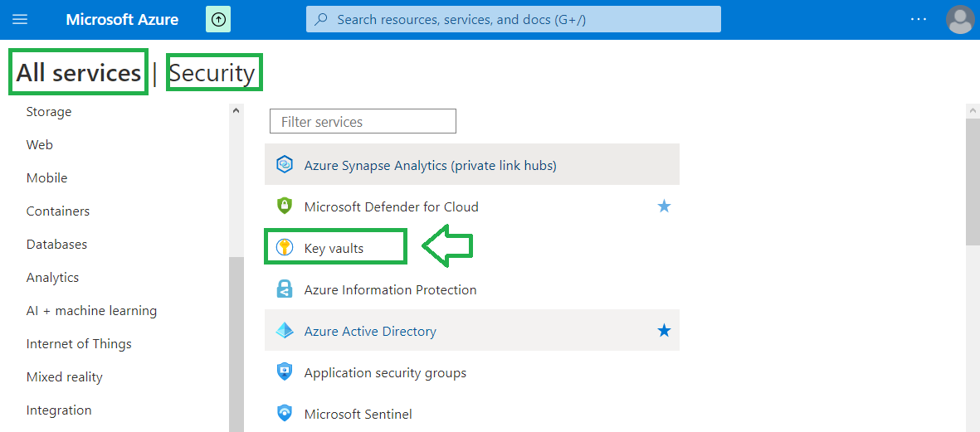980x432 pixels.
Task: Click the Microsoft Azure home title
Action: click(122, 19)
